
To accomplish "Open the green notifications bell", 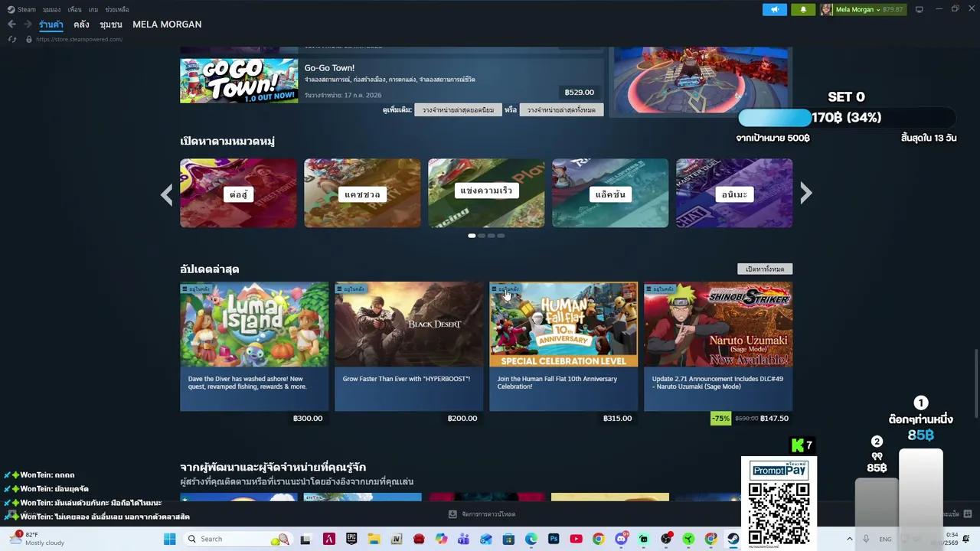I will [803, 9].
